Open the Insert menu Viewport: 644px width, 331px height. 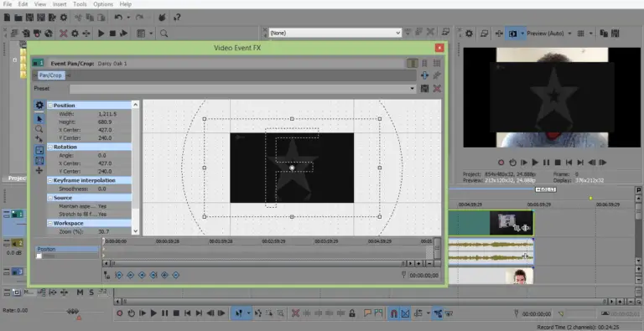[x=60, y=4]
